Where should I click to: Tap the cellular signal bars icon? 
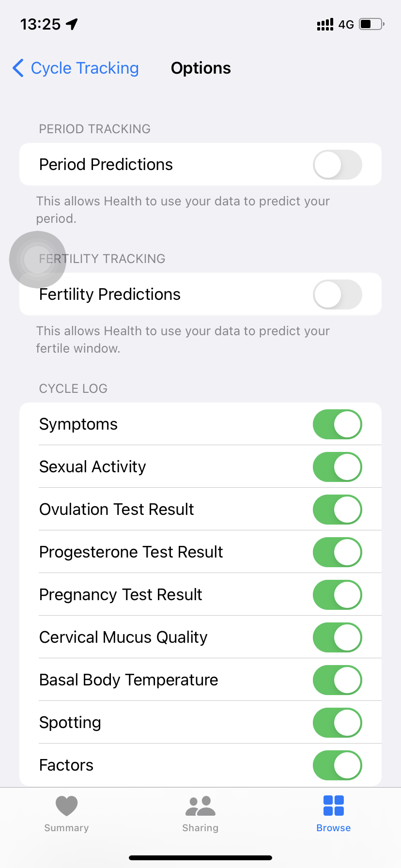325,24
